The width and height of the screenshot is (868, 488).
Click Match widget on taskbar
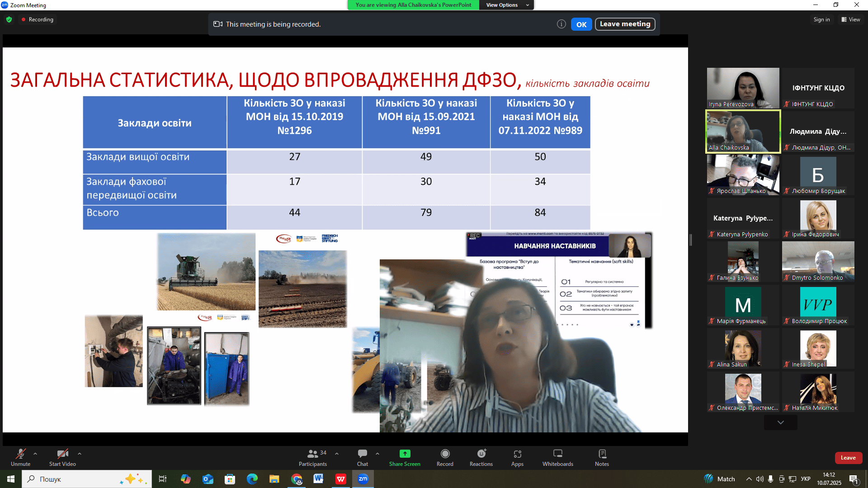point(720,479)
